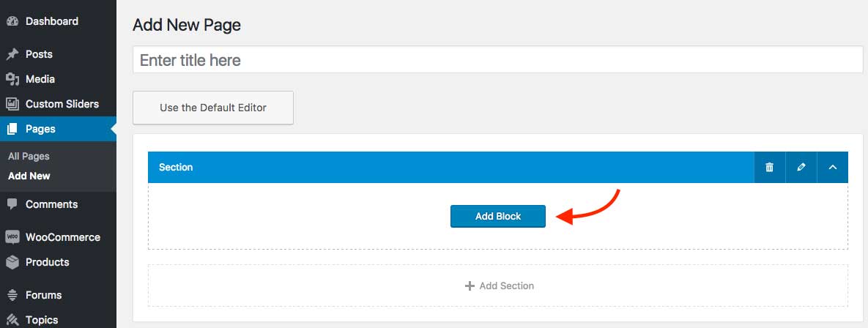868x328 pixels.
Task: Switch to Use the Default Editor
Action: [x=213, y=108]
